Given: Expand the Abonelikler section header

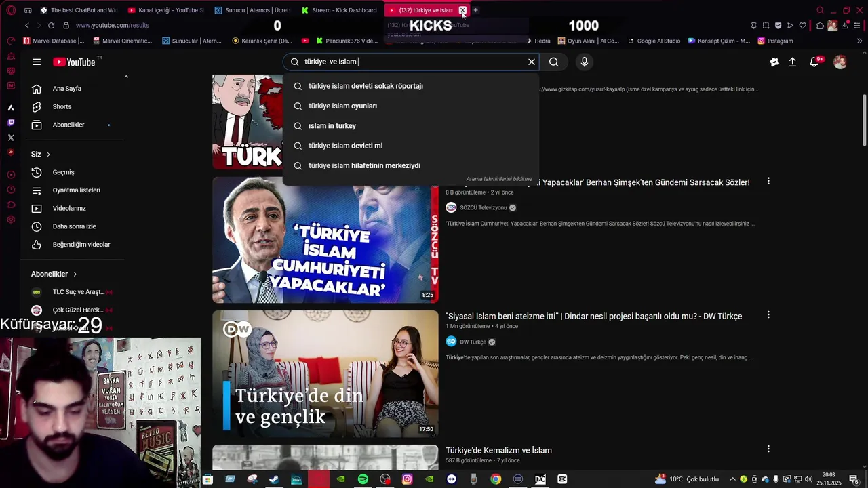Looking at the screenshot, I should 54,274.
